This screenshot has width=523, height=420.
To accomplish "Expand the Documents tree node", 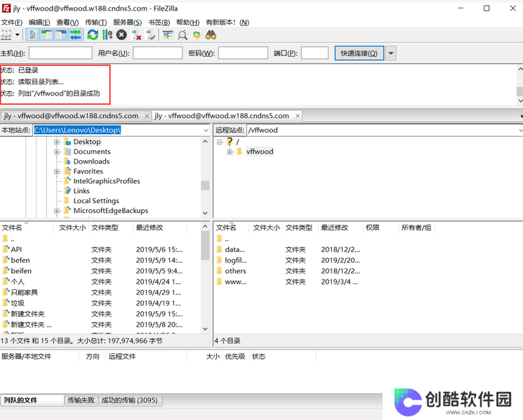I will click(57, 152).
